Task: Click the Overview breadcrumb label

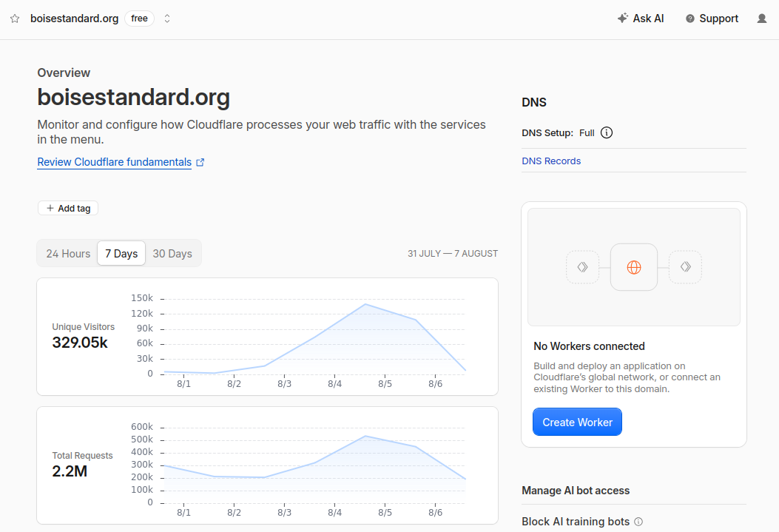Action: tap(64, 73)
